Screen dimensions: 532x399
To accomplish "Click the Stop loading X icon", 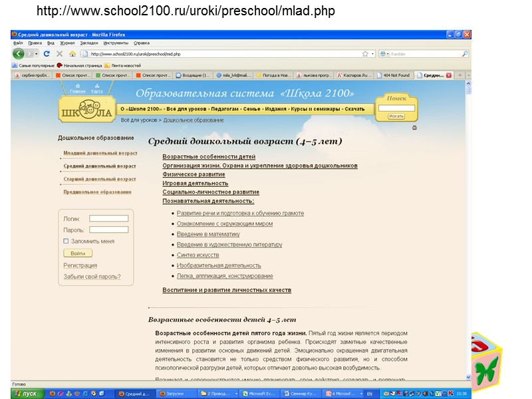I will [x=59, y=54].
